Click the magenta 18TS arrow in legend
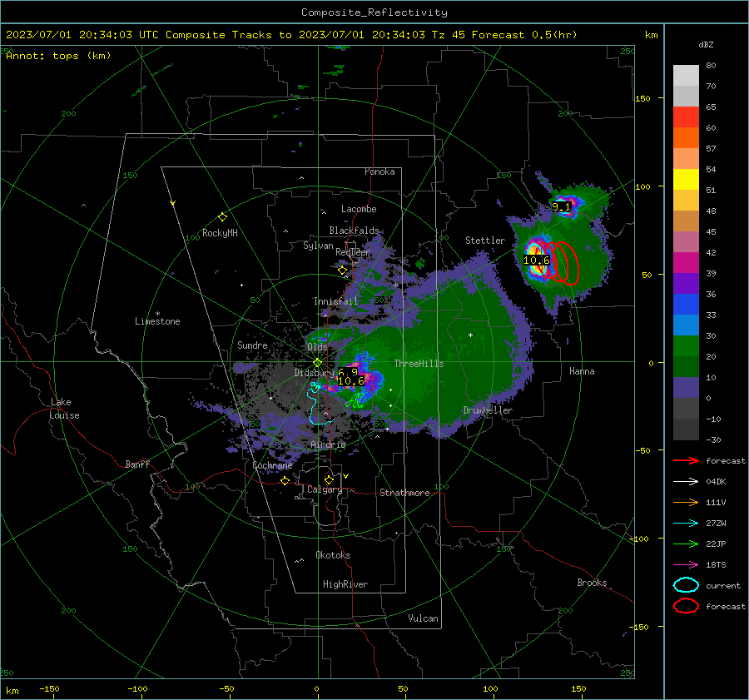This screenshot has width=749, height=700. [x=686, y=565]
